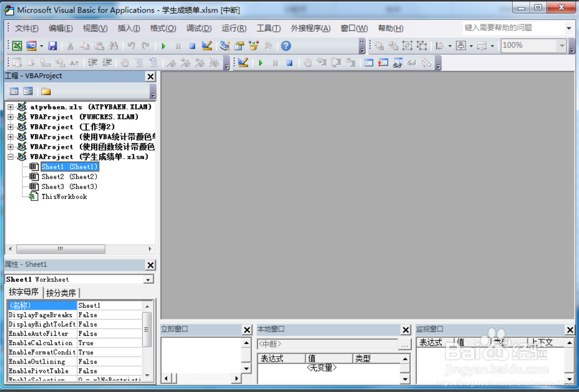The image size is (579, 392).
Task: Click the Bring to Front icon
Action: 379,46
